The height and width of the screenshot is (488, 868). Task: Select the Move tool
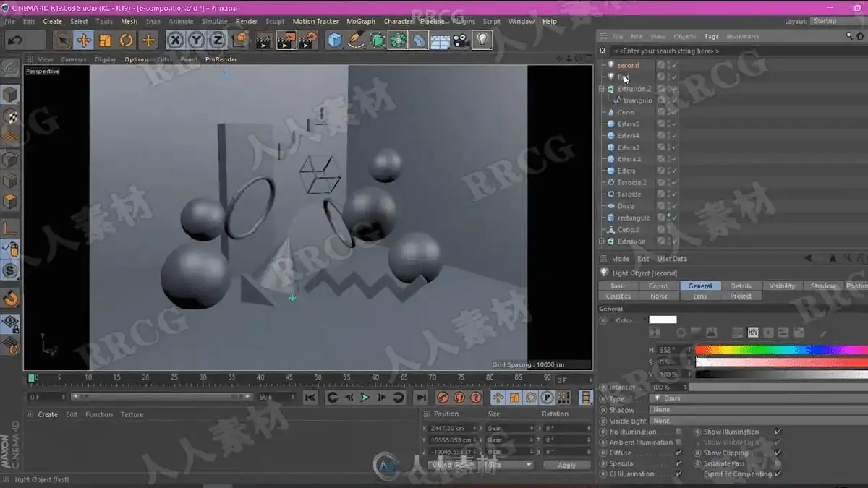[x=84, y=40]
